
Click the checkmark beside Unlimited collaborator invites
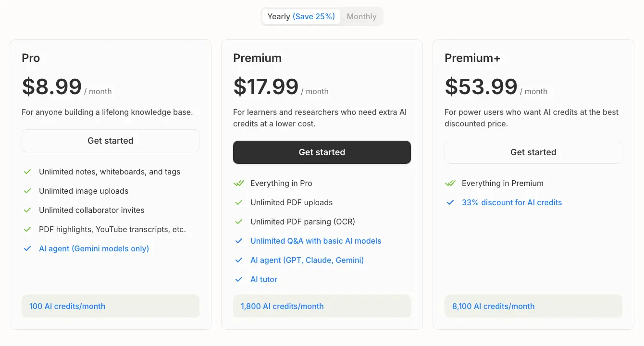point(27,210)
